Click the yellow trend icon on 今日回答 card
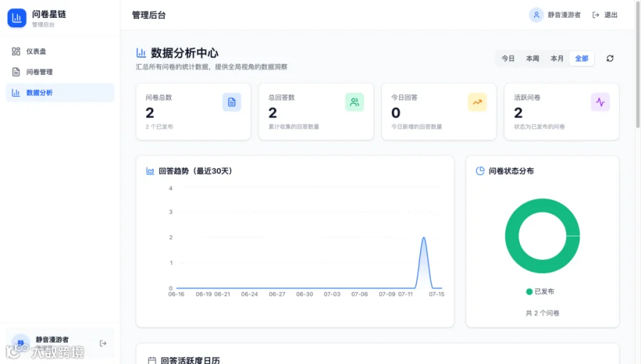Image resolution: width=641 pixels, height=364 pixels. (477, 103)
